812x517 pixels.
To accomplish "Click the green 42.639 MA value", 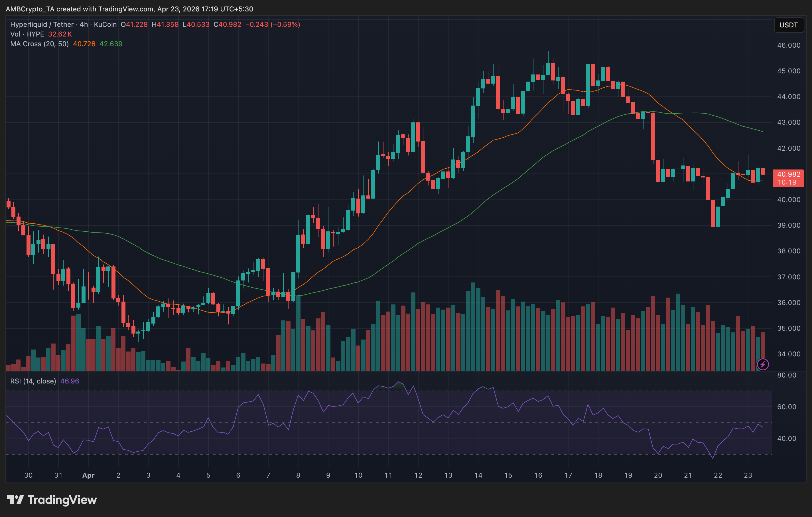I will (x=111, y=44).
